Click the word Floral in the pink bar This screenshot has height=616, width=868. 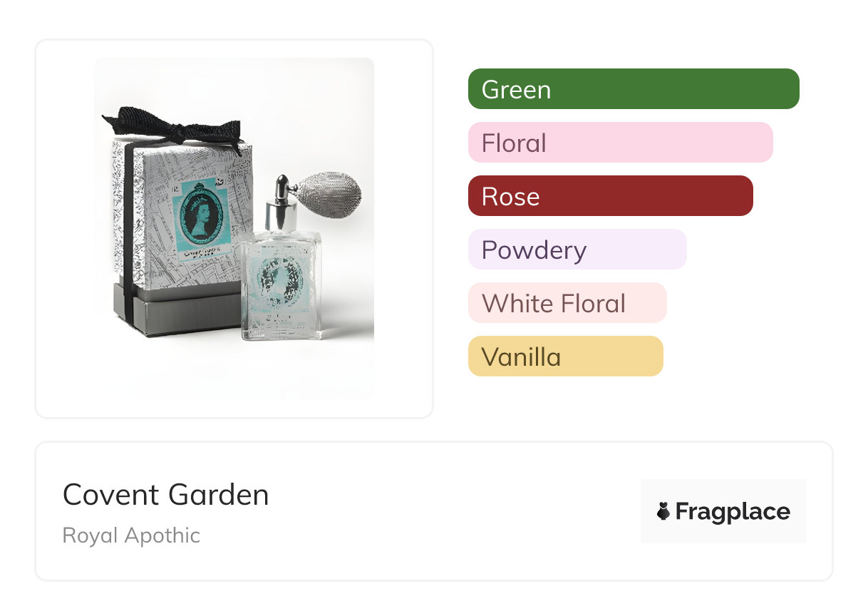(x=514, y=143)
